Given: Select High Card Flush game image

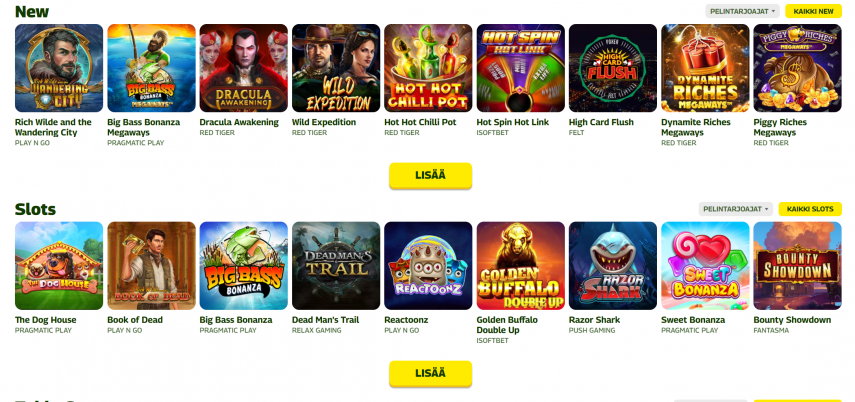Looking at the screenshot, I should click(613, 68).
